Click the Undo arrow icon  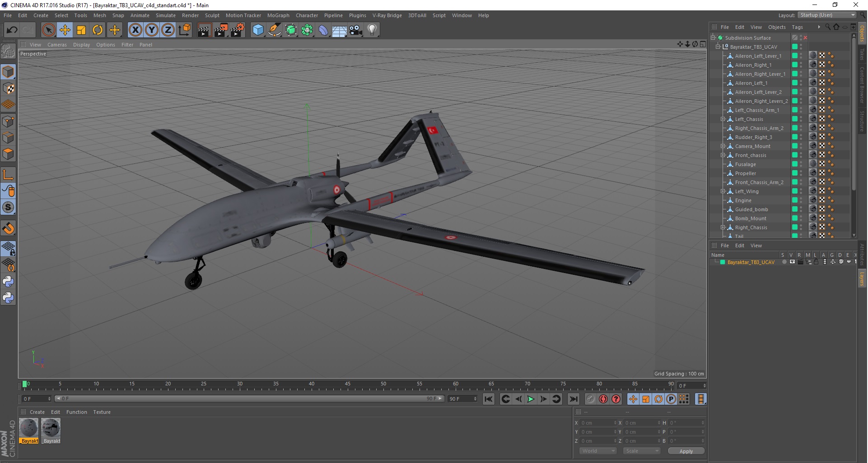[12, 30]
